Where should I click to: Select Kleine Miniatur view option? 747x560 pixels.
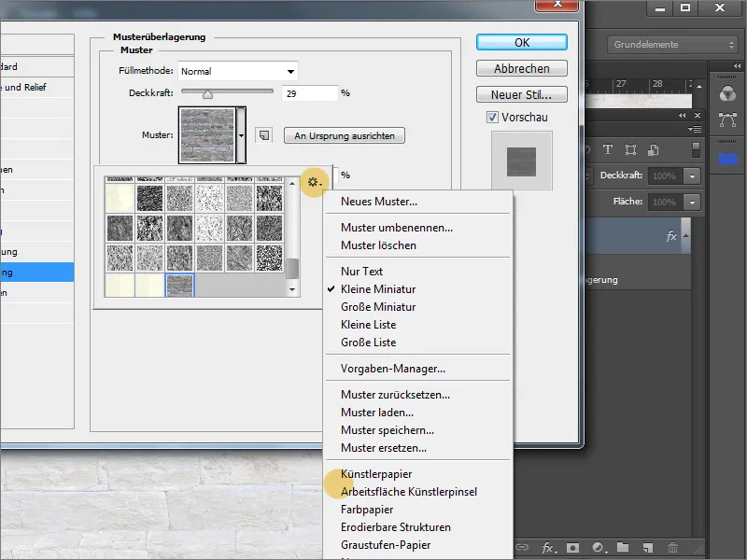pyautogui.click(x=378, y=289)
